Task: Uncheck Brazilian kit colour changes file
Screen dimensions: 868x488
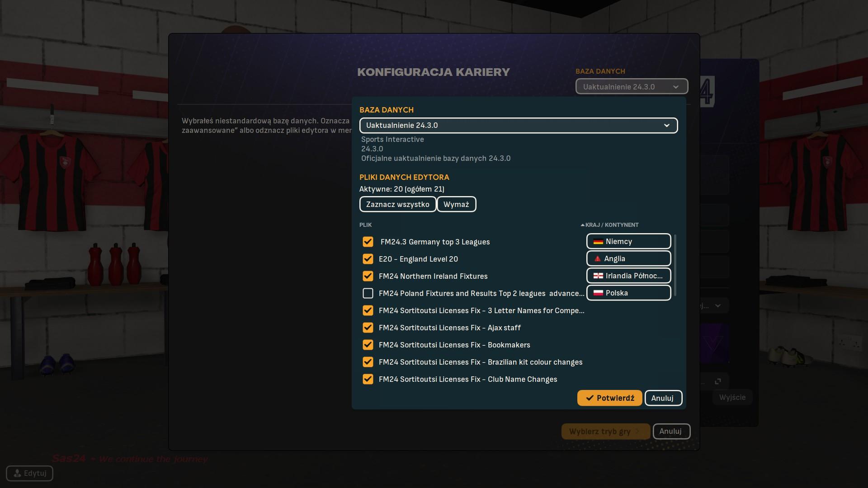Action: pos(368,362)
